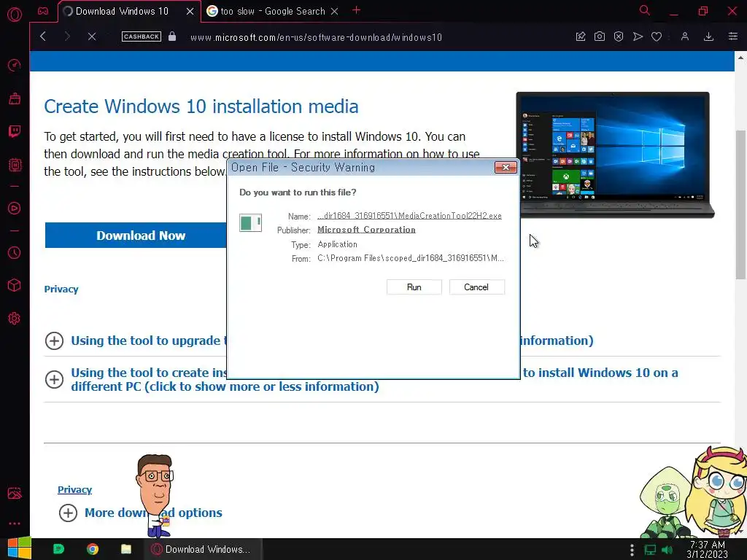Open the send/flow arrow icon
Screen dimensions: 747x560
click(638, 36)
